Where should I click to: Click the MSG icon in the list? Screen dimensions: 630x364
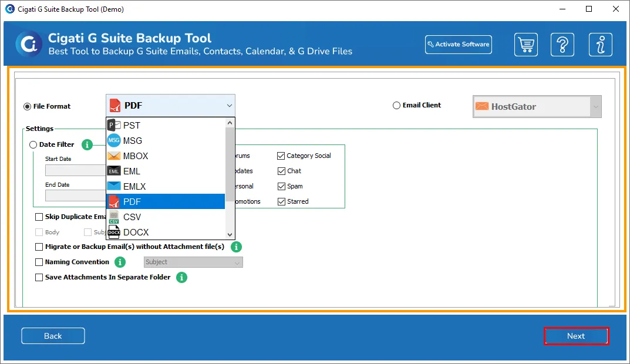114,141
